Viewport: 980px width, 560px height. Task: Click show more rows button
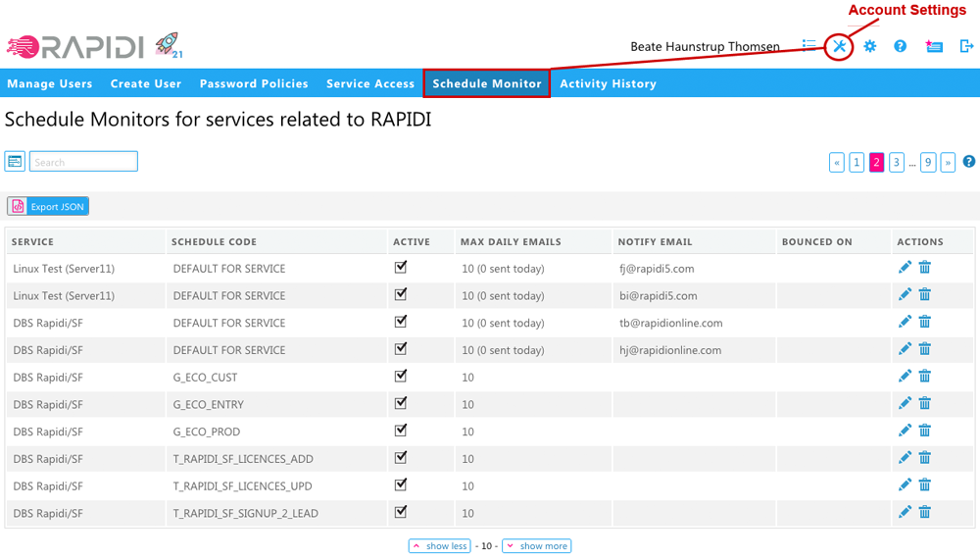pyautogui.click(x=537, y=546)
